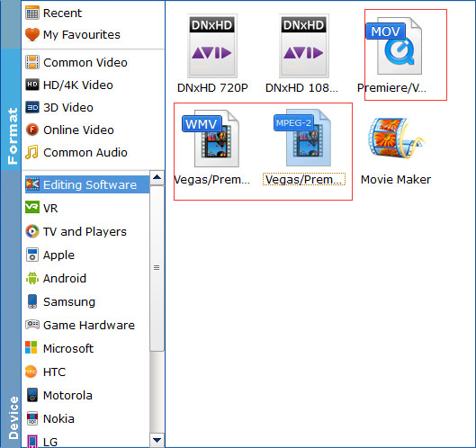The image size is (476, 448).
Task: Choose the WMV Vegas/Premiere preset icon
Action: click(x=211, y=139)
